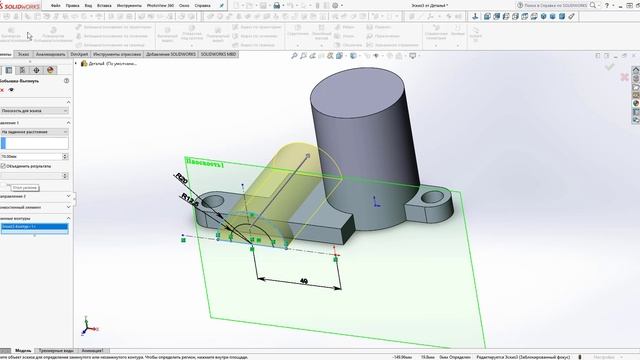Image resolution: width=640 pixels, height=360 pixels.
Task: Select the Bottom standard view icon
Action: (534, 16)
